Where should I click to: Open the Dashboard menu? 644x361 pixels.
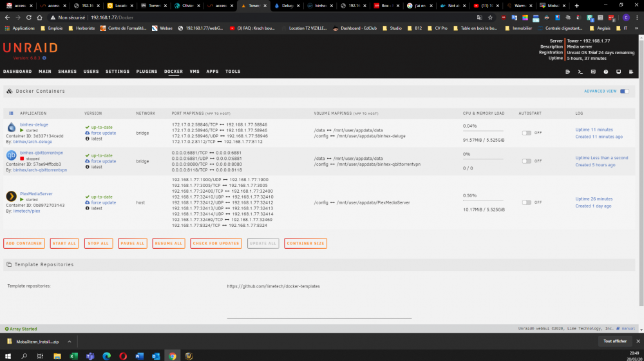point(17,72)
